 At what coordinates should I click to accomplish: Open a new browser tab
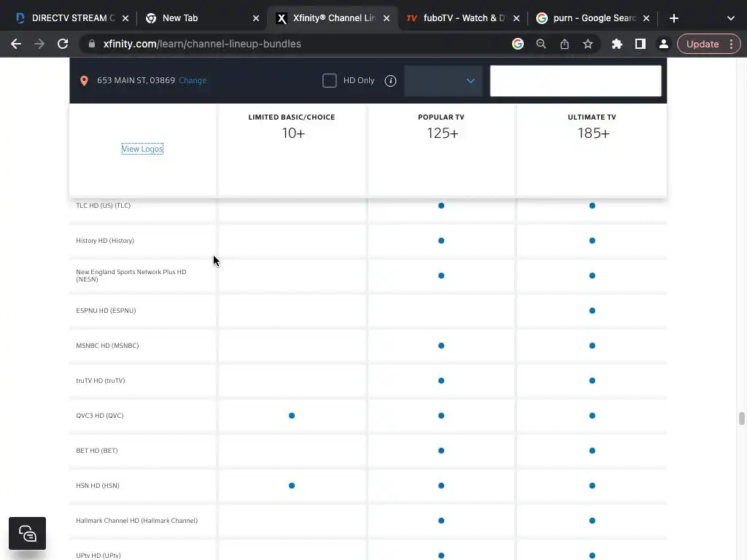click(x=674, y=18)
